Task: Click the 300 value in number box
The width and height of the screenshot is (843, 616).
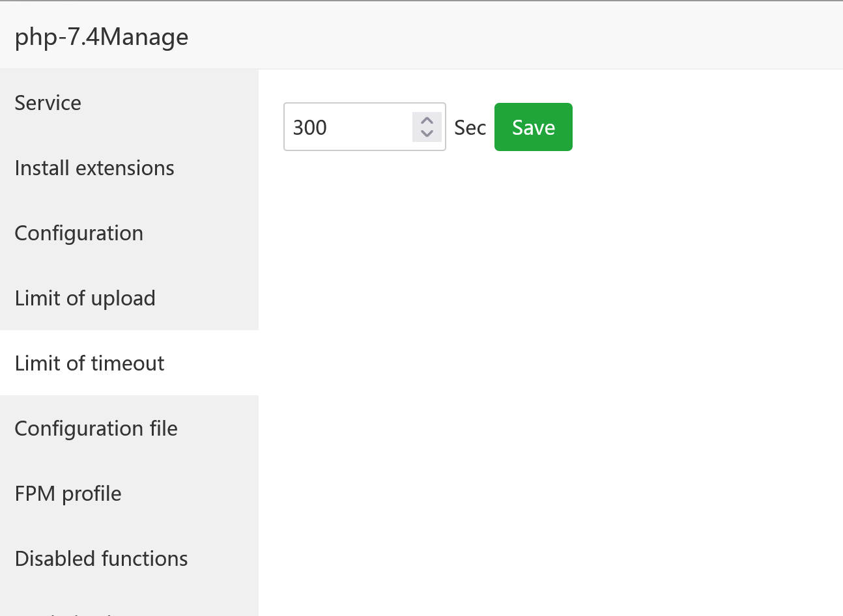Action: 310,128
